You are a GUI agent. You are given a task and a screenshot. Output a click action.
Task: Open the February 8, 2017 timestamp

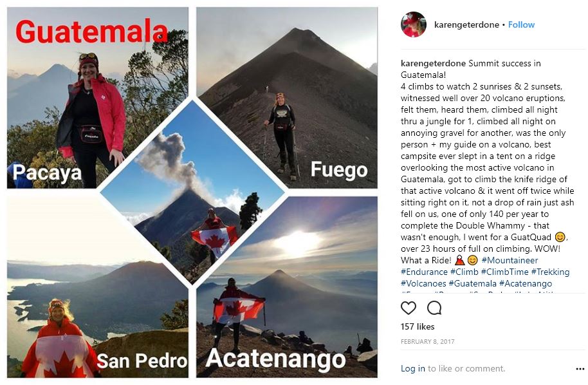tap(428, 341)
